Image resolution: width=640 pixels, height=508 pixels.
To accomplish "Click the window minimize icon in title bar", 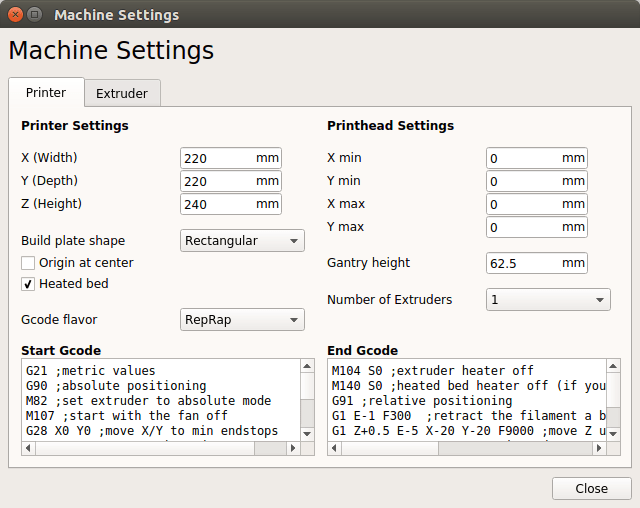I will tap(34, 15).
